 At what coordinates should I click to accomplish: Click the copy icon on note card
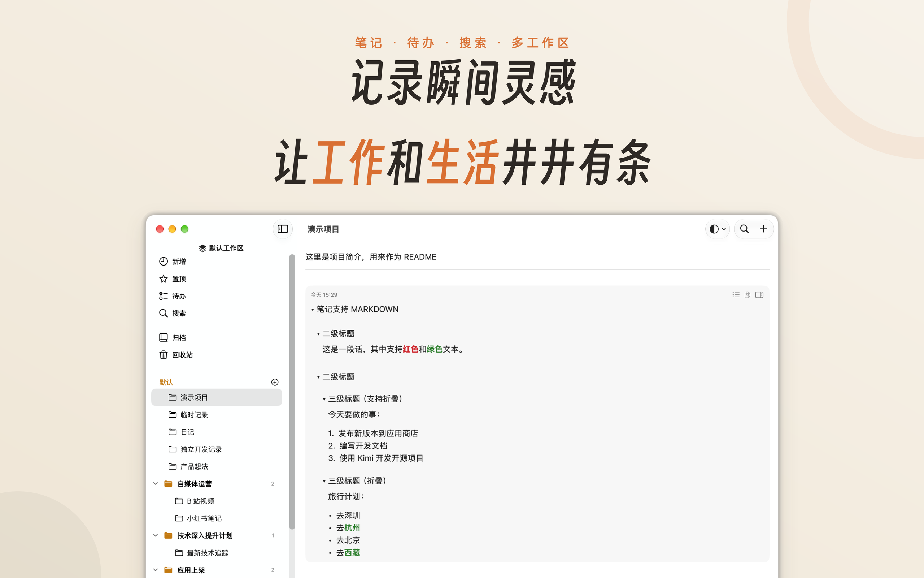[747, 295]
